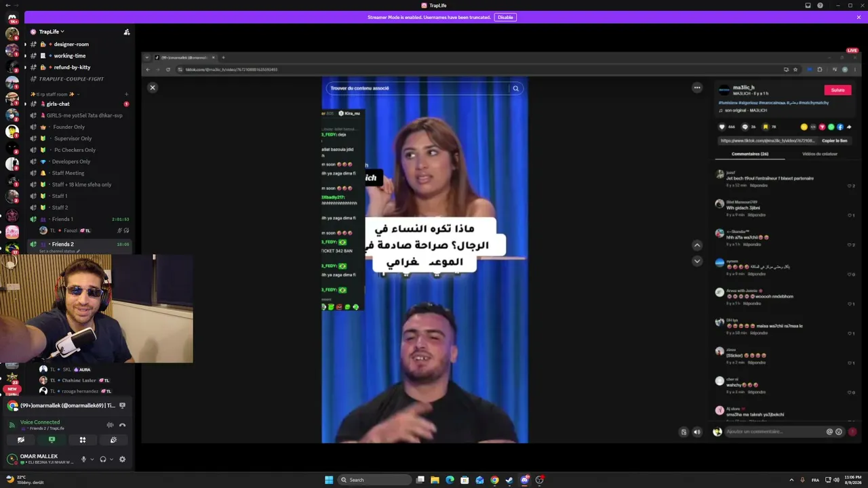Show hidden system tray icons

pyautogui.click(x=791, y=480)
